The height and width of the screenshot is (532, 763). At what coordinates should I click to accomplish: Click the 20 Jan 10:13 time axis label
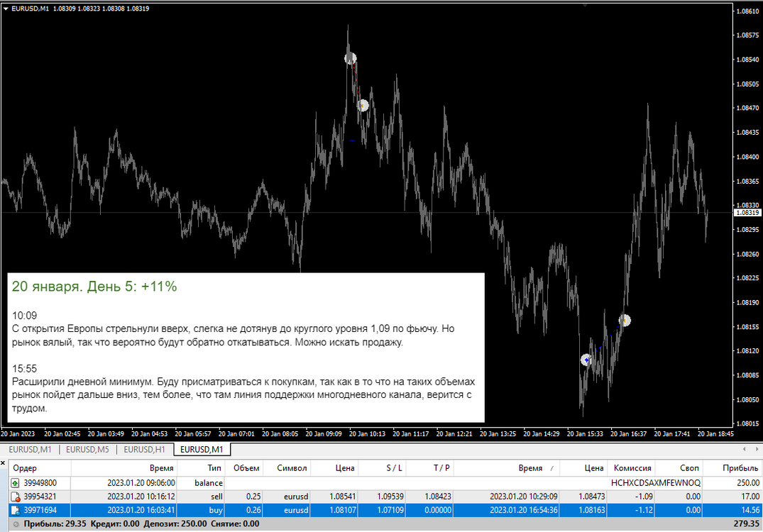point(367,434)
